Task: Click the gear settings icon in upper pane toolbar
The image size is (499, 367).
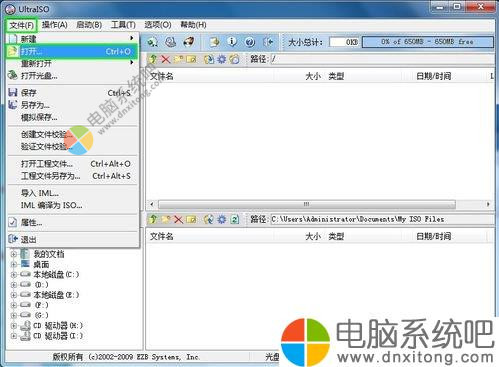Action: click(x=222, y=59)
